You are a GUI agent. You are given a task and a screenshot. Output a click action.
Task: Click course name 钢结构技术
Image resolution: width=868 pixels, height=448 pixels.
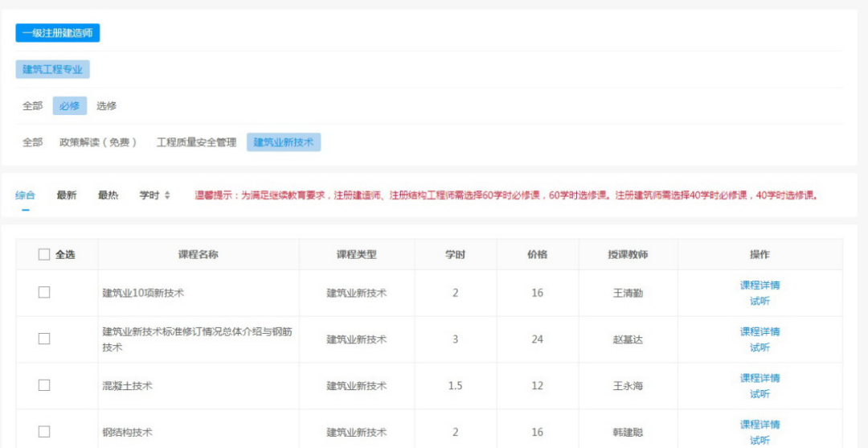[x=127, y=433]
